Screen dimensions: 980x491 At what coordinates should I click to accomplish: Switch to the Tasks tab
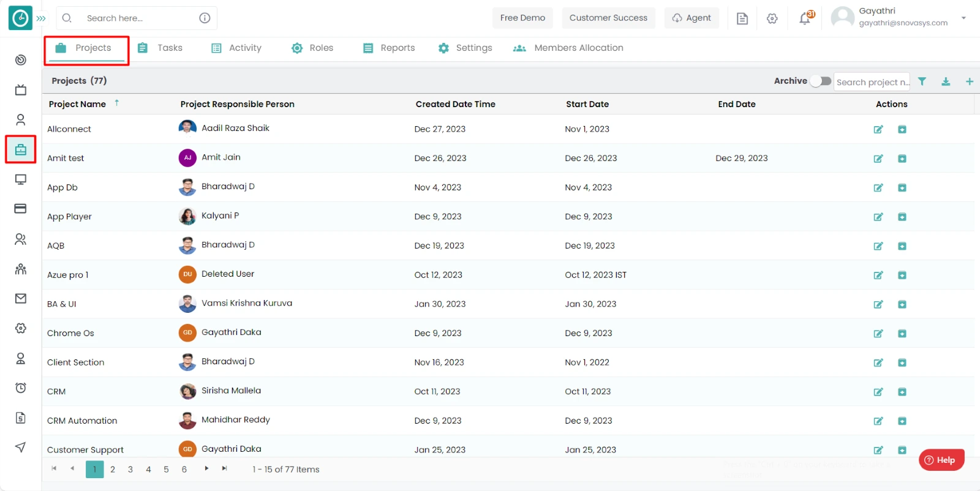[x=160, y=48]
